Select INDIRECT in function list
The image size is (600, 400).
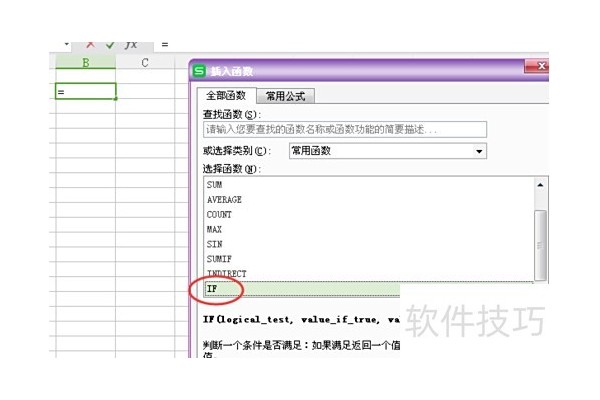[369, 274]
